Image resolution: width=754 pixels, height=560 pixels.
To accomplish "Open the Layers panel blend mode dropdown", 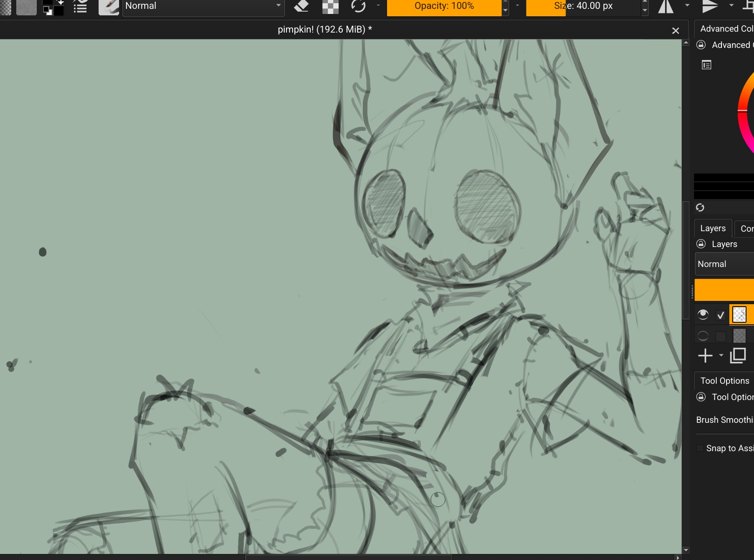I will click(724, 264).
